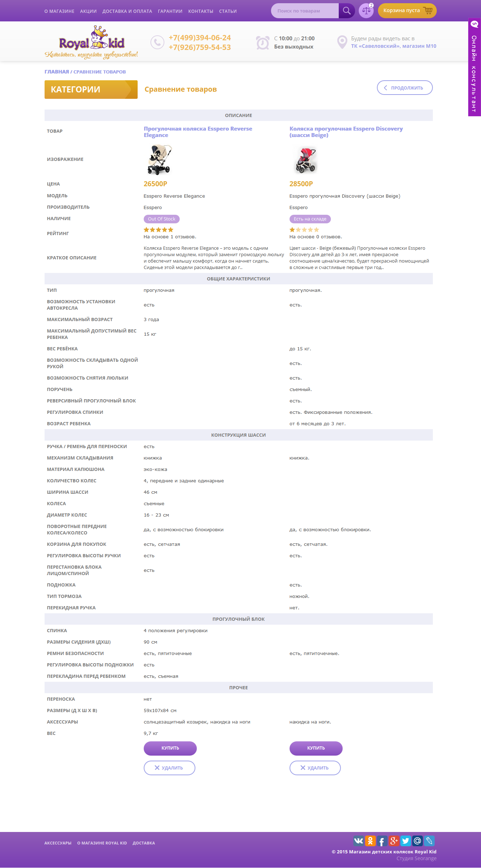
Task: Click the search magnifier icon
Action: coord(347,11)
